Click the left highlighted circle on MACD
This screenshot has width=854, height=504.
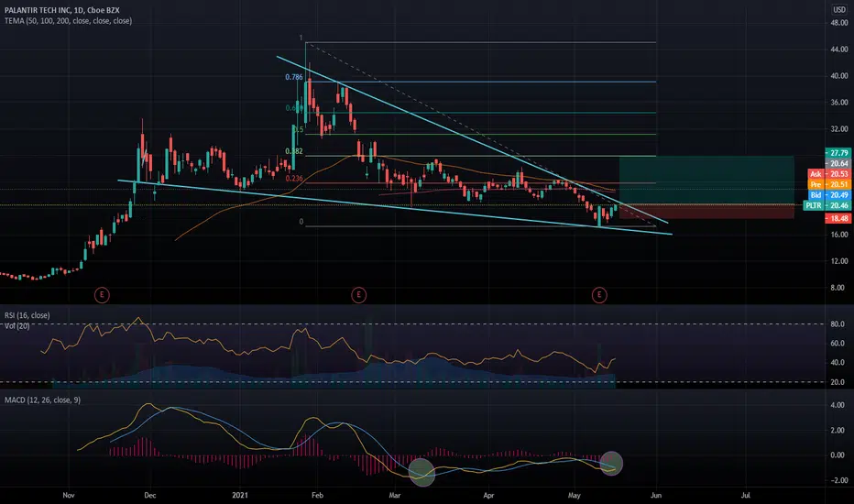pyautogui.click(x=422, y=472)
